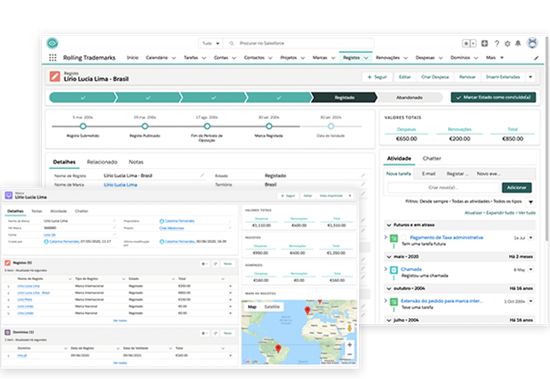550x379 pixels.
Task: Open the Lírio Lucia Lima marca link
Action: click(120, 185)
